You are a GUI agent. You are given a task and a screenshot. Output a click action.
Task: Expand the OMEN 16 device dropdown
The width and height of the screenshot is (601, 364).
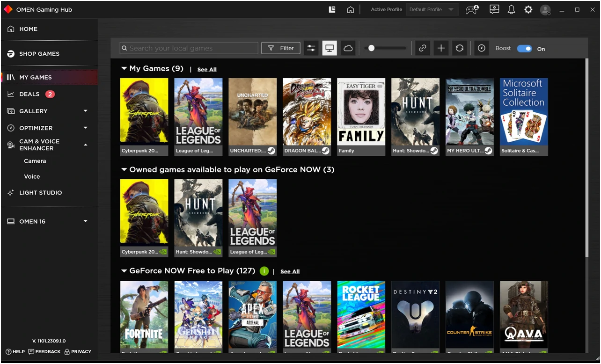tap(86, 221)
